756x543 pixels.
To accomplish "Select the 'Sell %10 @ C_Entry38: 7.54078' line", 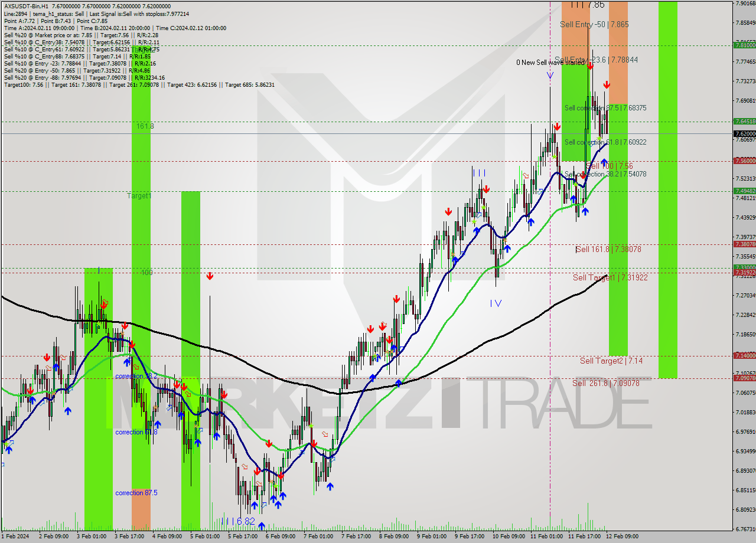I will point(81,43).
